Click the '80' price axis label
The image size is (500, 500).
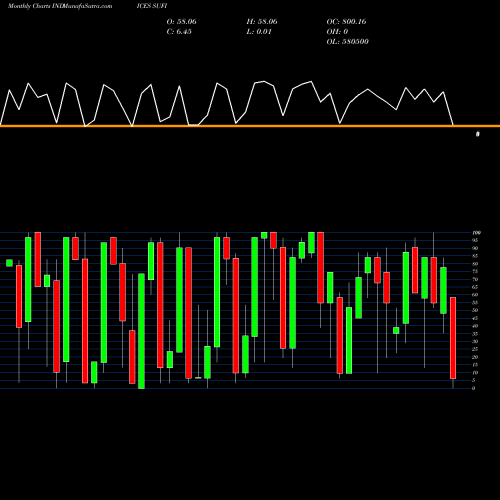(x=475, y=264)
